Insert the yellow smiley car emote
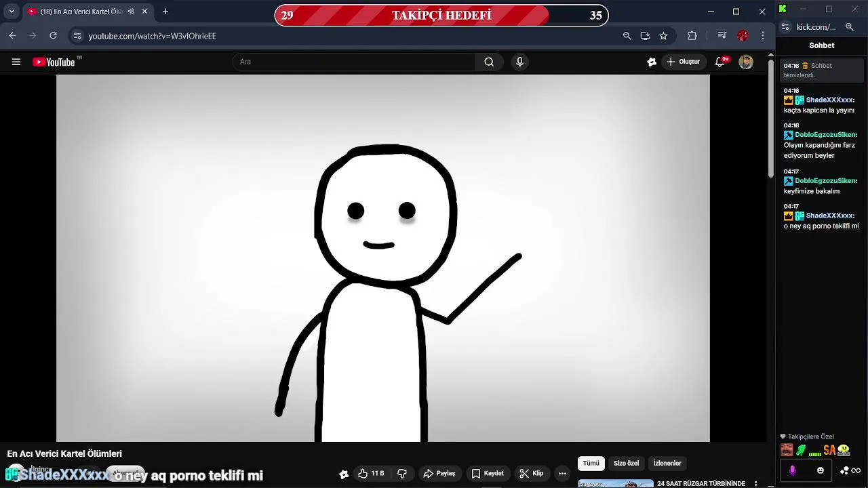Image resolution: width=868 pixels, height=488 pixels. tap(844, 450)
